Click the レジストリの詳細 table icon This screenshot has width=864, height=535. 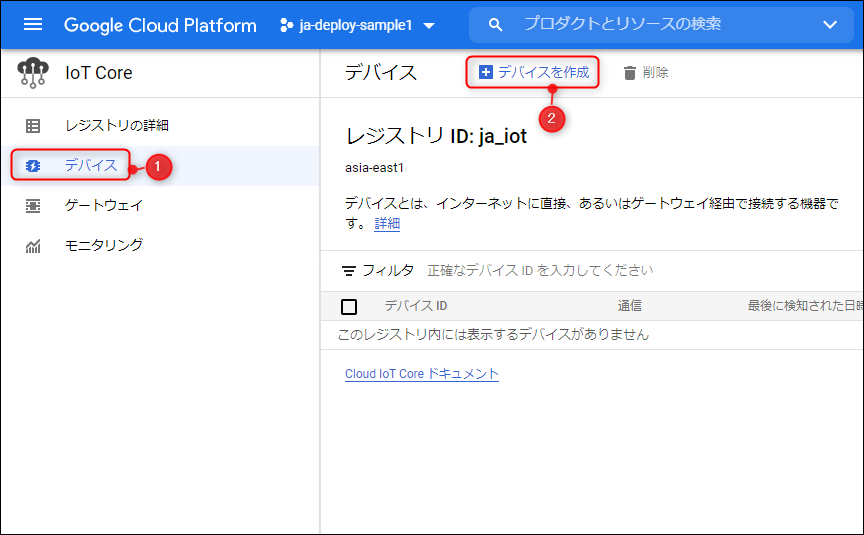(33, 126)
